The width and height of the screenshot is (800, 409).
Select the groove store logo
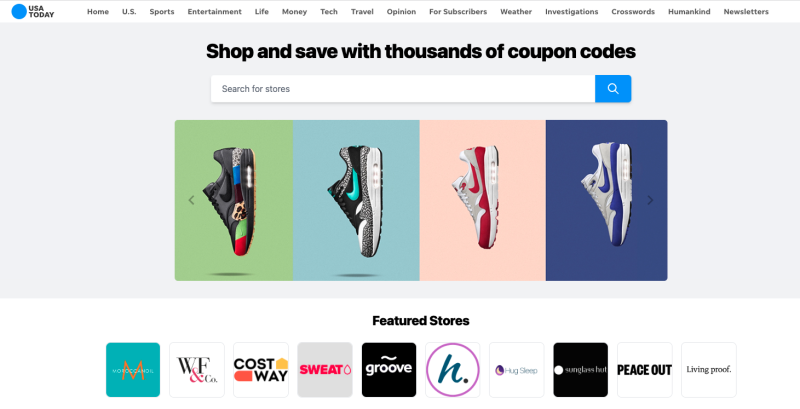(389, 370)
